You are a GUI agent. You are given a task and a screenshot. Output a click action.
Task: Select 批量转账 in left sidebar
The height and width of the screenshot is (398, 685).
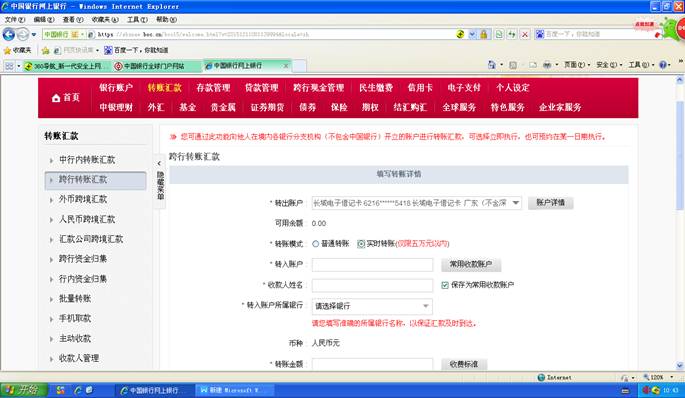click(x=75, y=299)
